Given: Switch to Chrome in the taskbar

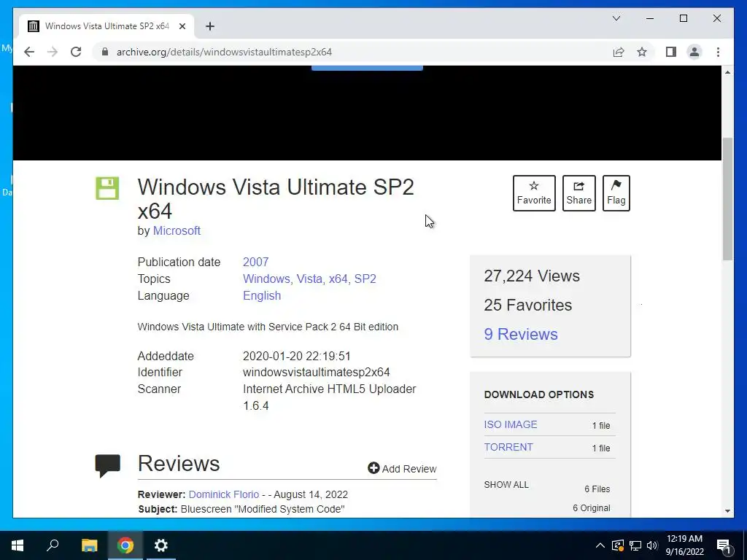Looking at the screenshot, I should [125, 545].
